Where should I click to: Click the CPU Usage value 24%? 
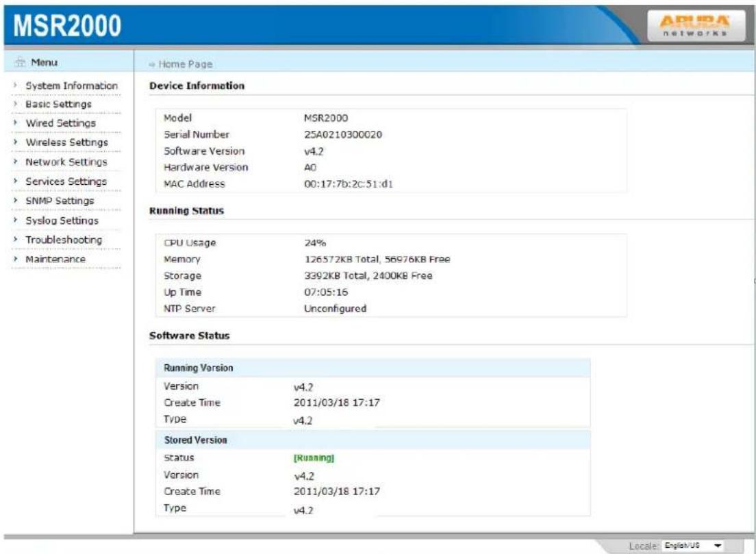pyautogui.click(x=315, y=243)
